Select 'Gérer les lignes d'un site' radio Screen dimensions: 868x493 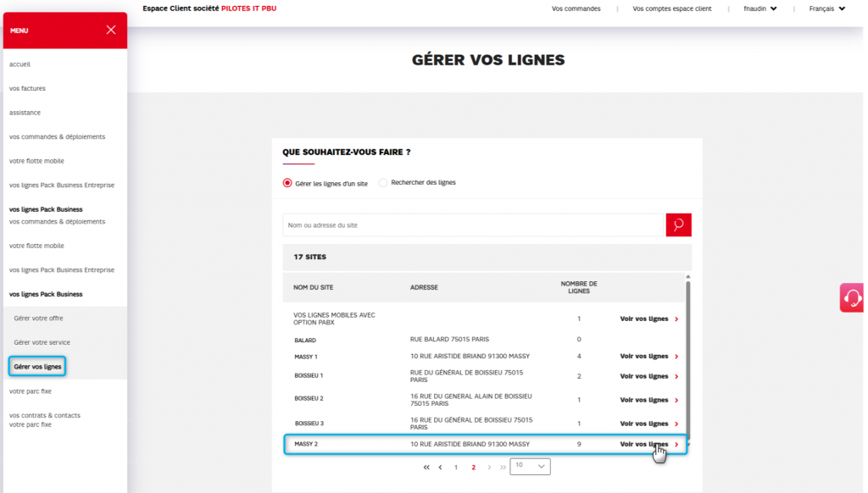tap(287, 183)
